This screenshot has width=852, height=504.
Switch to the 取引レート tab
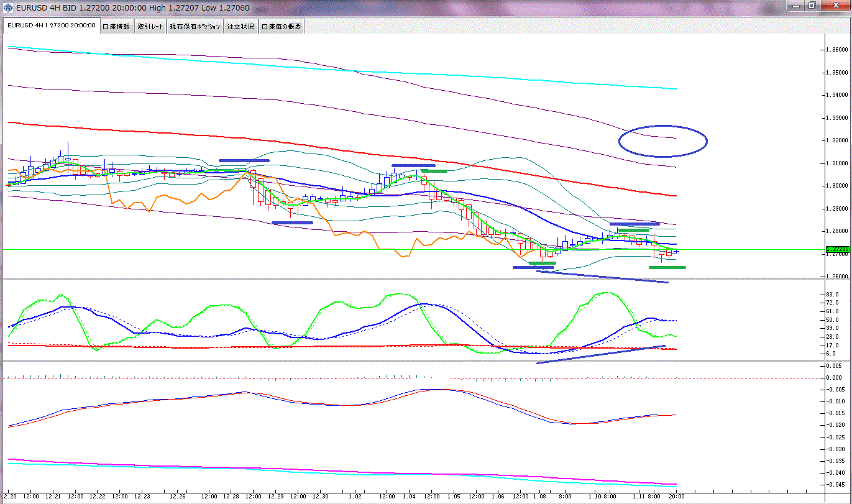point(150,27)
